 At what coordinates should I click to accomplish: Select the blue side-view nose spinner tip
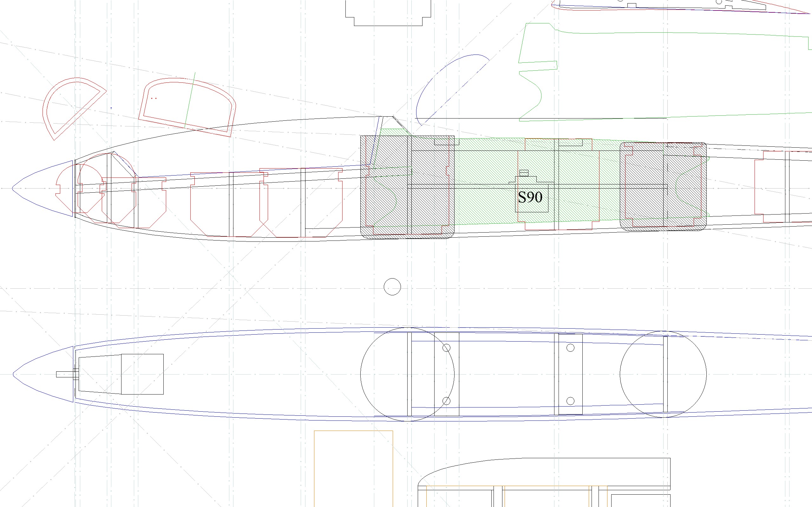(x=13, y=189)
